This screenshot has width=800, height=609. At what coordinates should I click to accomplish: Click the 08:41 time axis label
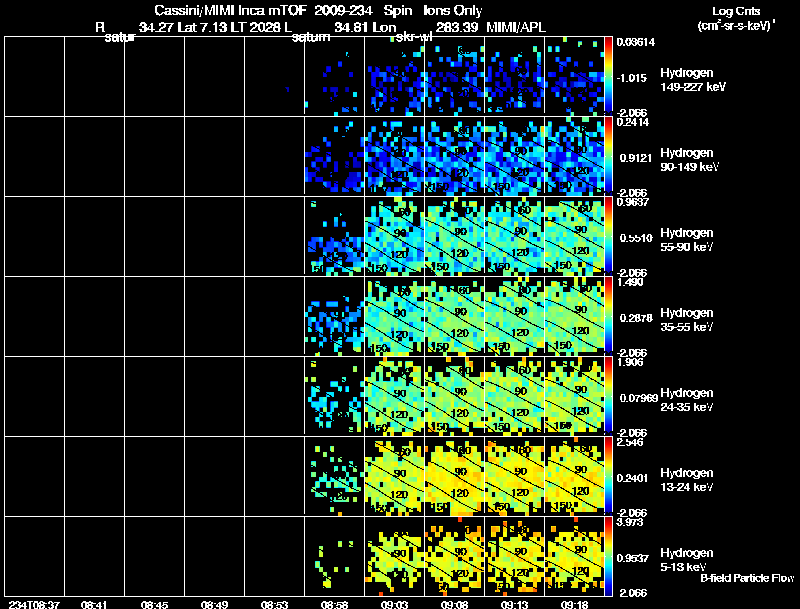pyautogui.click(x=94, y=605)
